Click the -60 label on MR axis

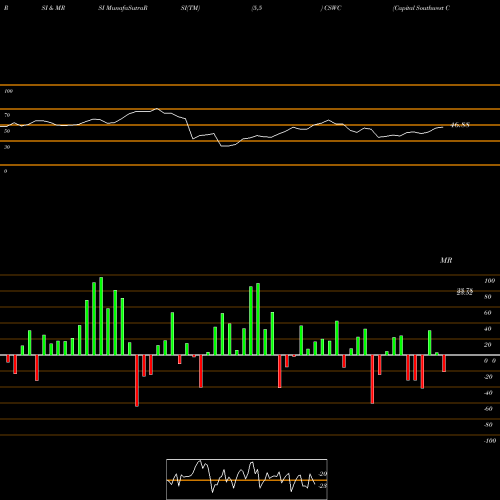[488, 409]
